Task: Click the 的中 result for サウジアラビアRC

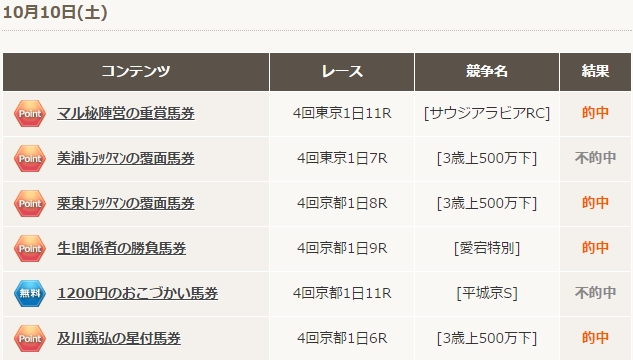Action: point(595,113)
